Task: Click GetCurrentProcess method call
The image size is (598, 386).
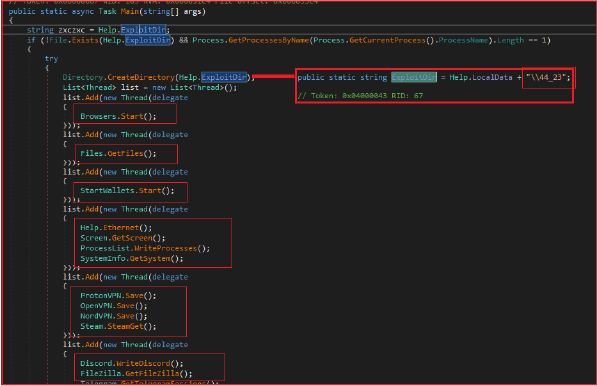Action: point(387,40)
